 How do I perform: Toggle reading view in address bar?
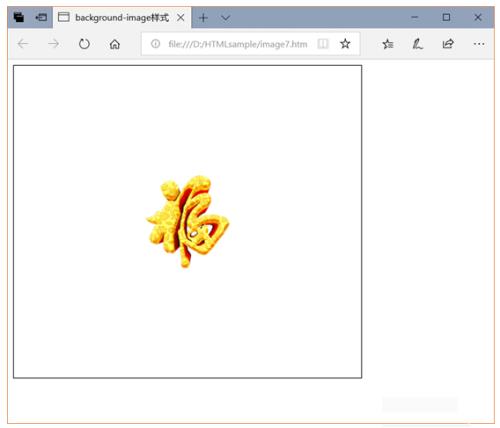tap(323, 44)
